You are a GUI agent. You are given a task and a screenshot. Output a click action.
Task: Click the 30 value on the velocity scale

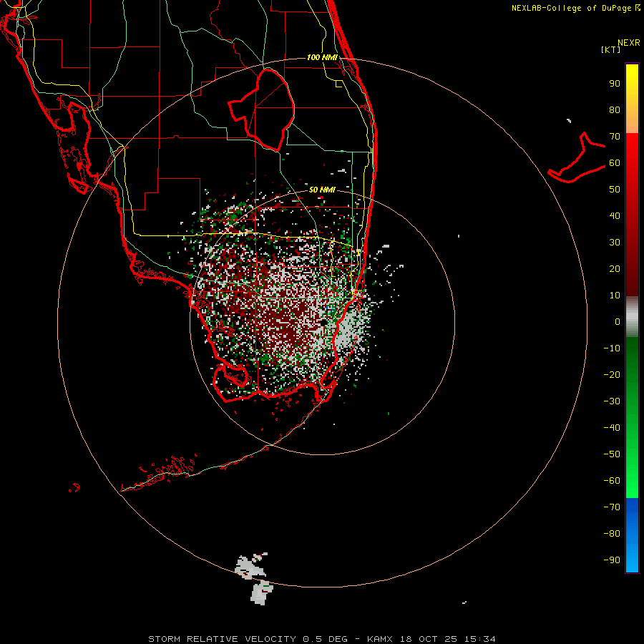(615, 243)
